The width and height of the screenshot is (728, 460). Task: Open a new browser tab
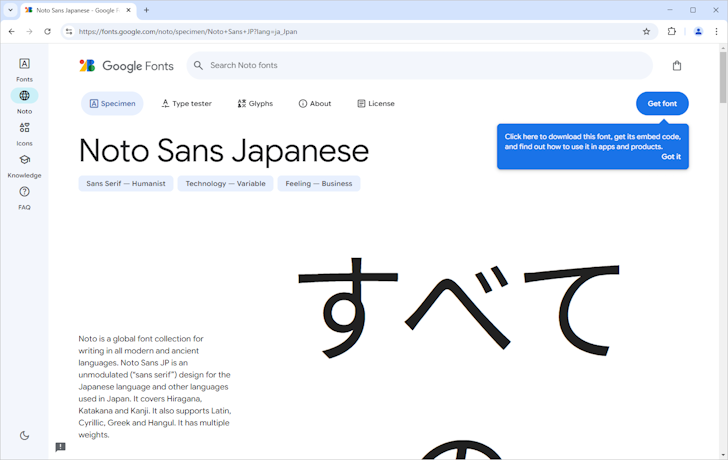point(146,10)
